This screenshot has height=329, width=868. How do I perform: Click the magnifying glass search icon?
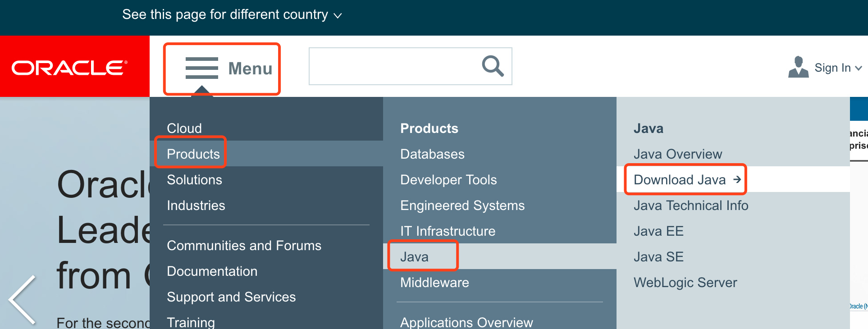493,66
